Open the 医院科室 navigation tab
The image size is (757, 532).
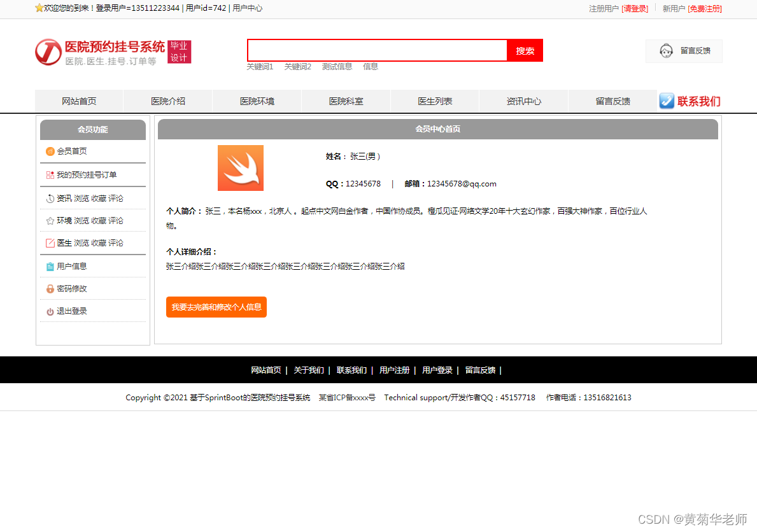(346, 101)
